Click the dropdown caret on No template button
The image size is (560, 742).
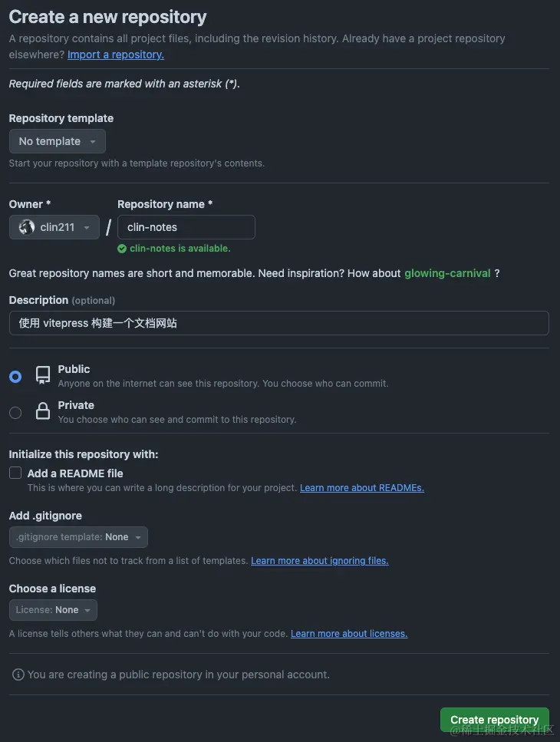click(x=92, y=141)
